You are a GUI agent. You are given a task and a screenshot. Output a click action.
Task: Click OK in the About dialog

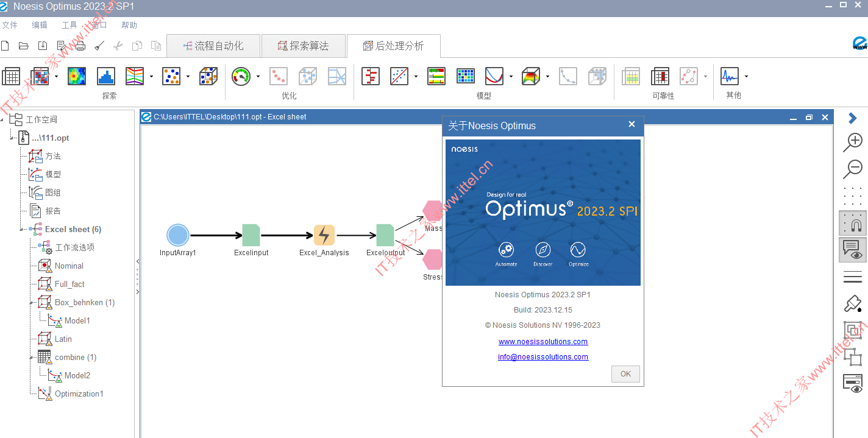click(x=625, y=374)
